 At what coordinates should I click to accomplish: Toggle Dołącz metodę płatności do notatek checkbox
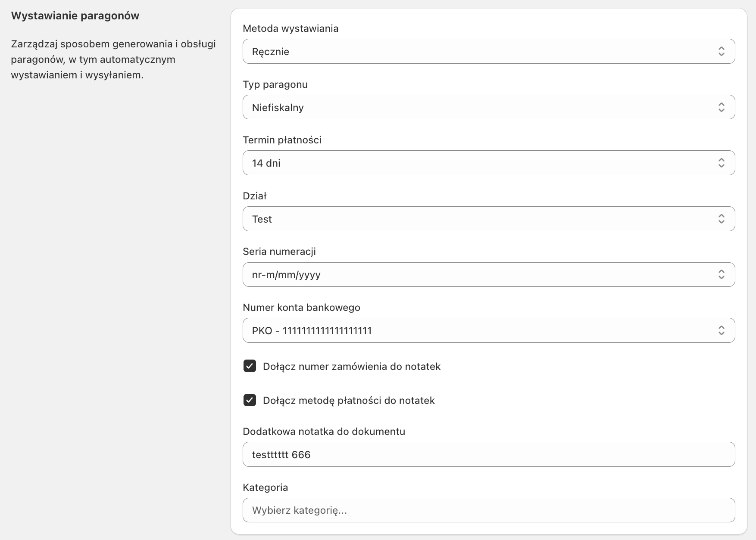coord(250,400)
